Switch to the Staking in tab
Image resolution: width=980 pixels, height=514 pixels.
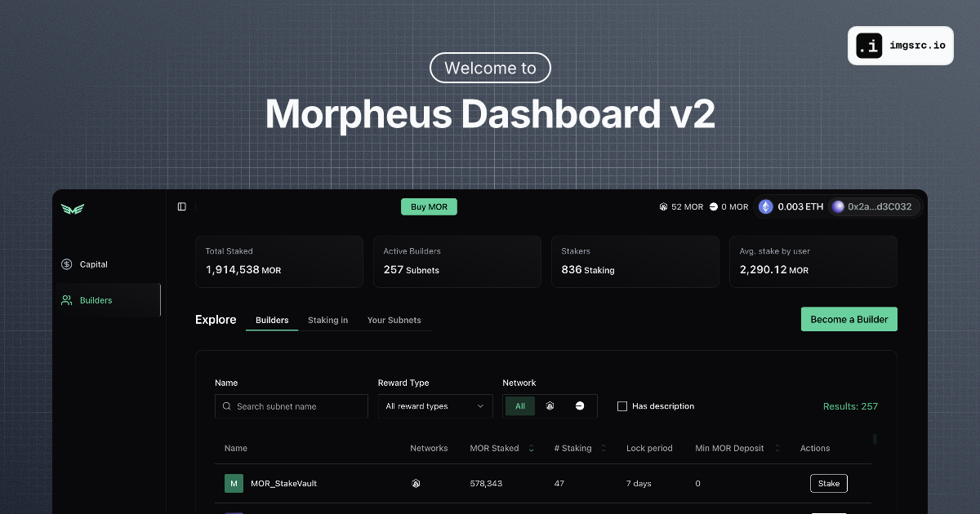pos(327,320)
